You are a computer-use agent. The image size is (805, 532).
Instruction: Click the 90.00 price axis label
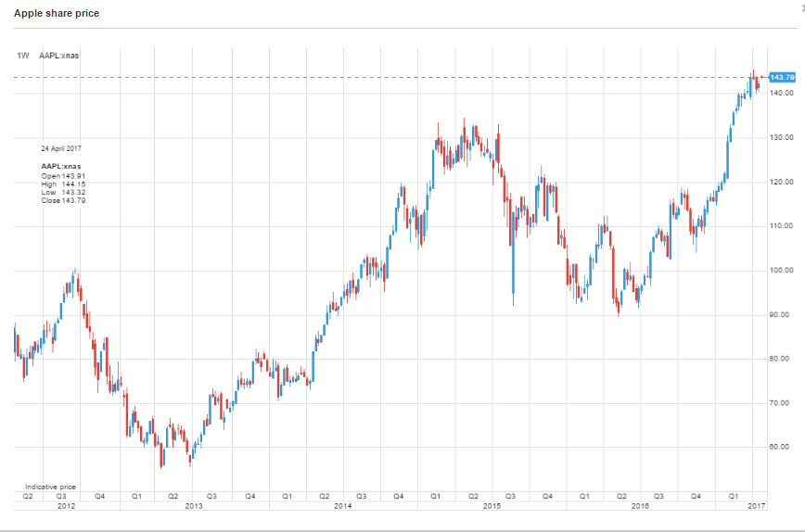click(x=779, y=314)
